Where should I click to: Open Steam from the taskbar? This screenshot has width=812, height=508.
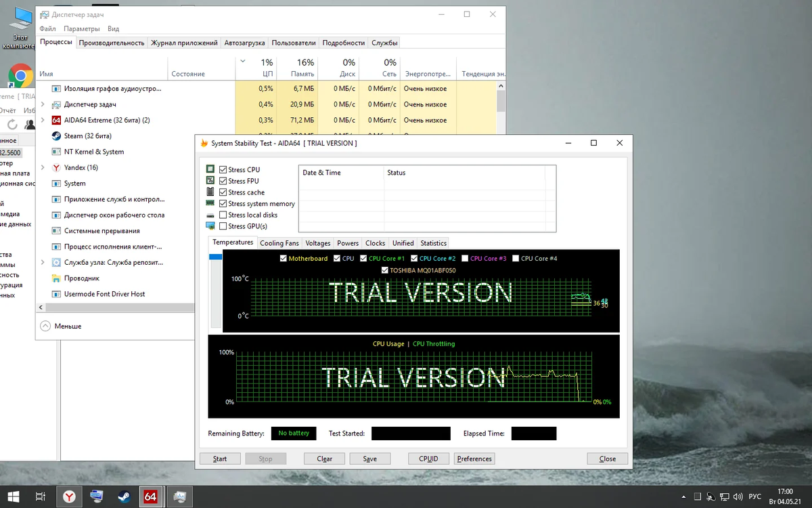(x=124, y=496)
